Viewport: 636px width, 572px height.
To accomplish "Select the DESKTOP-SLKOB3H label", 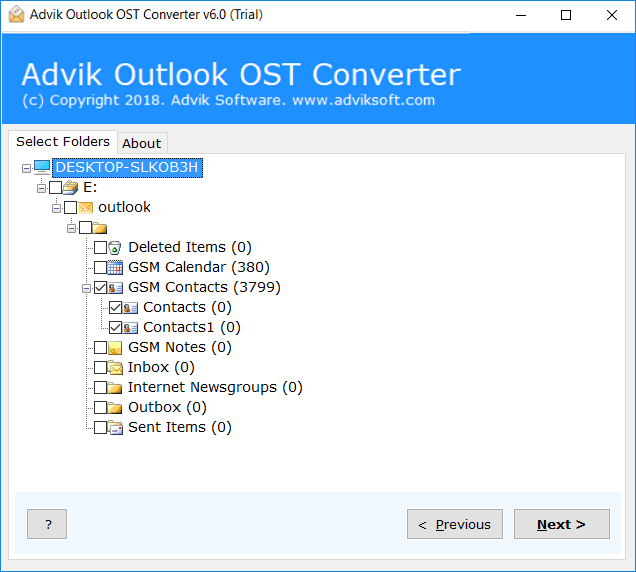I will (127, 168).
